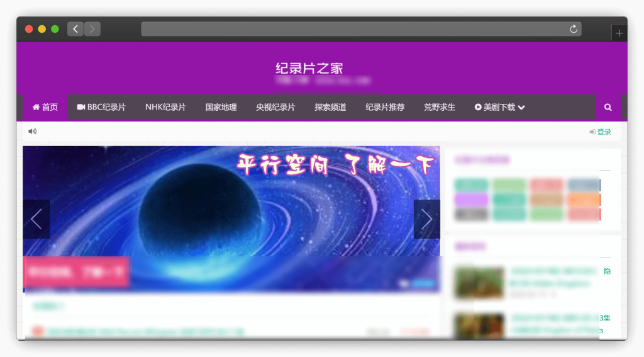The width and height of the screenshot is (644, 357).
Task: Go forward with the browser forward arrow
Action: (x=92, y=29)
